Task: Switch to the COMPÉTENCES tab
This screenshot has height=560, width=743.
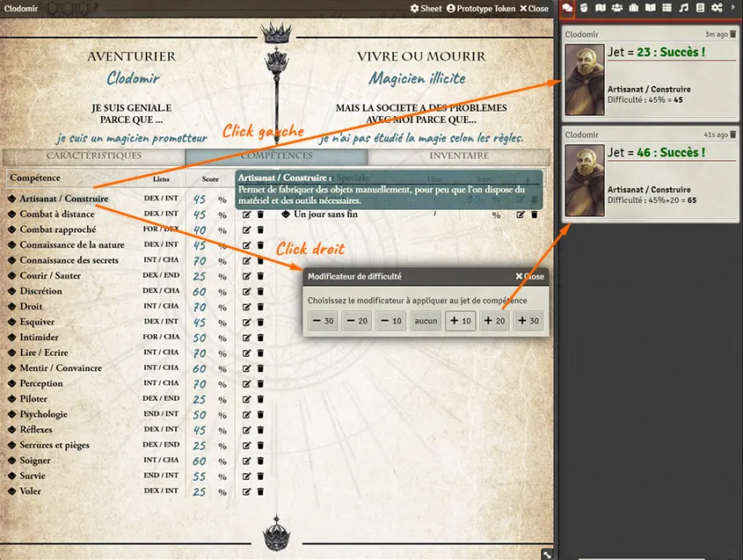Action: tap(276, 156)
